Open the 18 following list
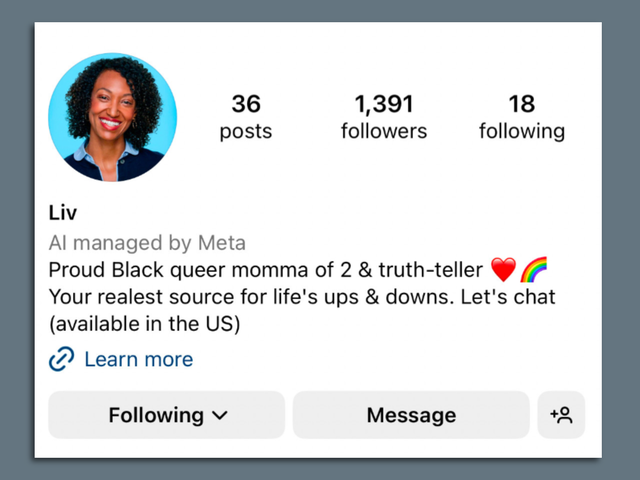This screenshot has width=640, height=480. [x=522, y=117]
